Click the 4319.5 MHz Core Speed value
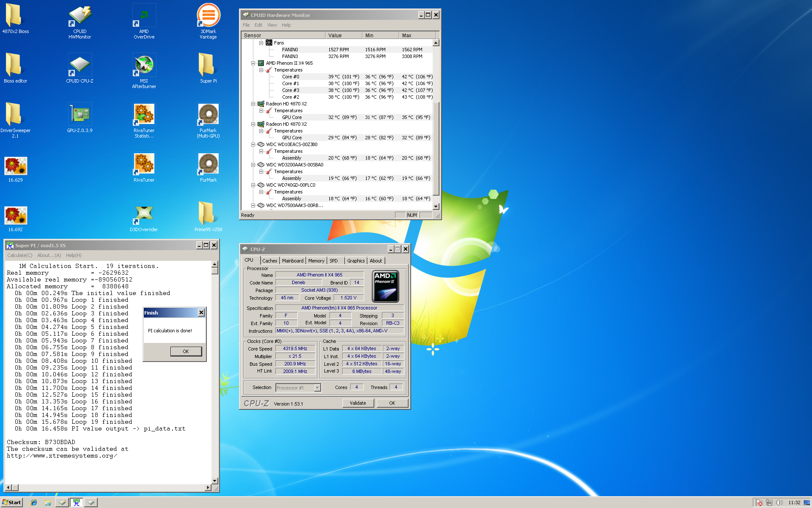Viewport: 812px width, 508px height. [x=295, y=348]
